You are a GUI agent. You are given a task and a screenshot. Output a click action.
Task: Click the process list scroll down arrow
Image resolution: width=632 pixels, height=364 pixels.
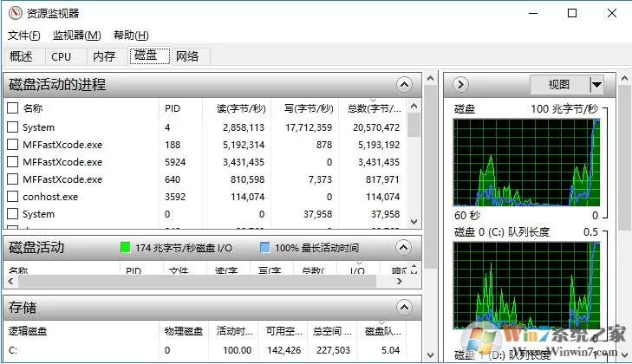click(x=414, y=222)
